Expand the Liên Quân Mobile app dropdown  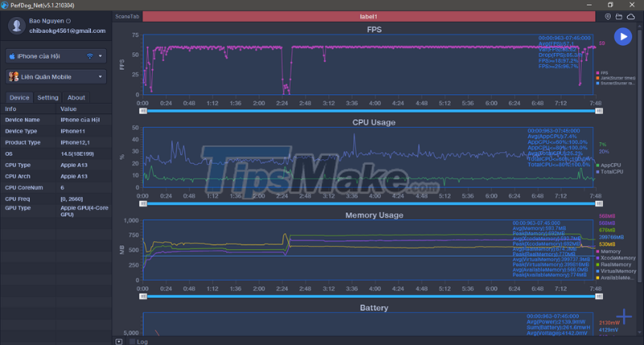[x=101, y=77]
